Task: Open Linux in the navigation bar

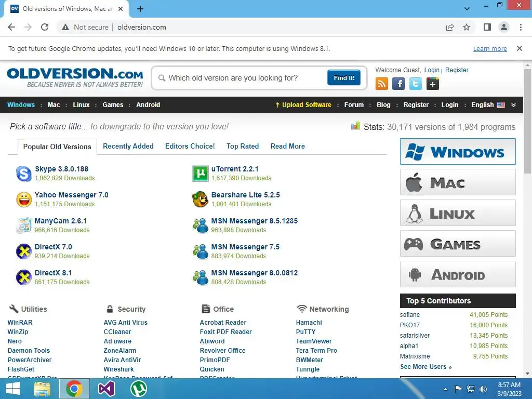Action: [x=81, y=105]
